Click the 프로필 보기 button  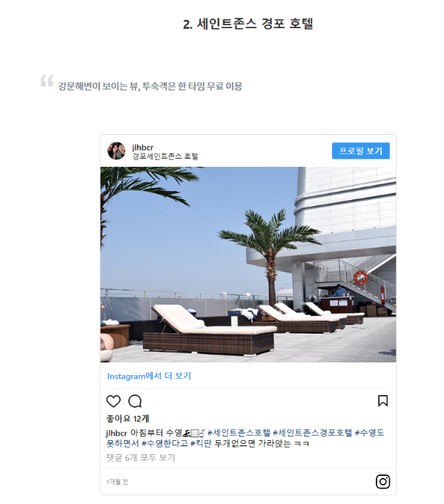[x=361, y=150]
